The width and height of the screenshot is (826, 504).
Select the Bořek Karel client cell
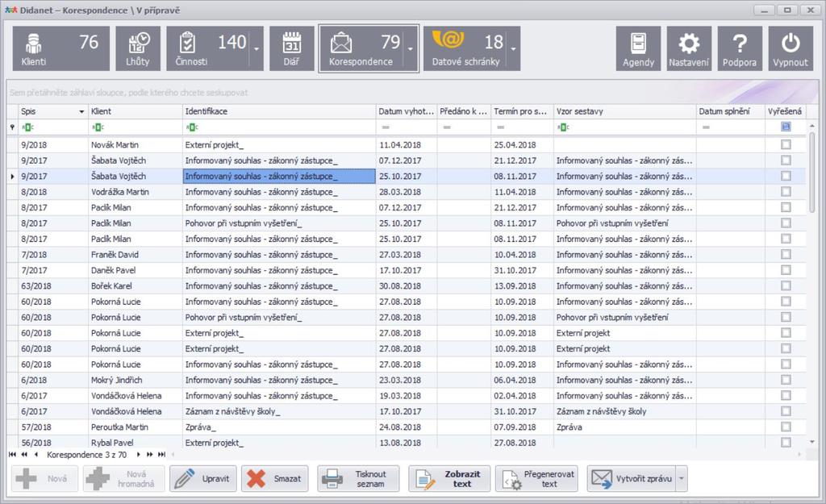(x=136, y=286)
